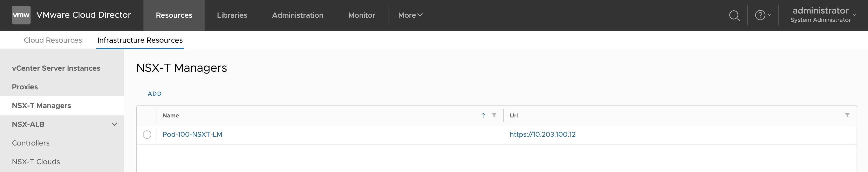
Task: Open NSX-T Clouds in the sidebar
Action: [36, 162]
